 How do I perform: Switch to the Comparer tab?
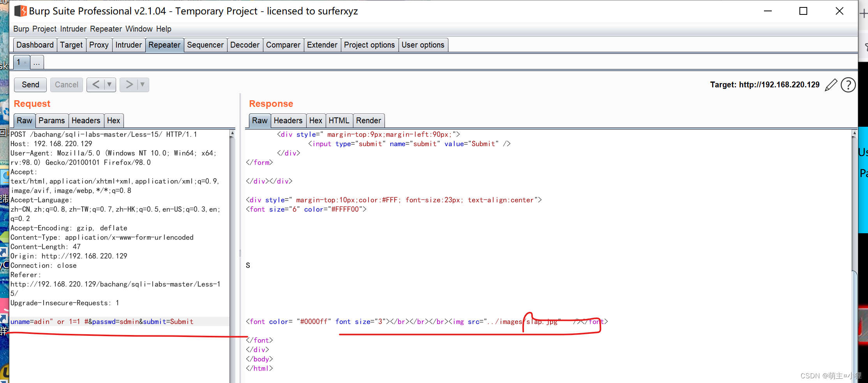coord(283,45)
